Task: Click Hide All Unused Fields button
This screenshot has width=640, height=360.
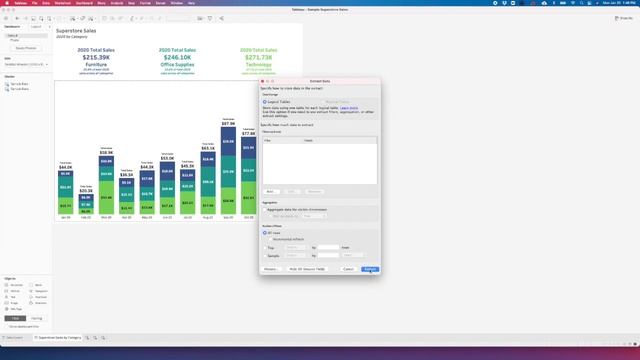Action: click(307, 269)
